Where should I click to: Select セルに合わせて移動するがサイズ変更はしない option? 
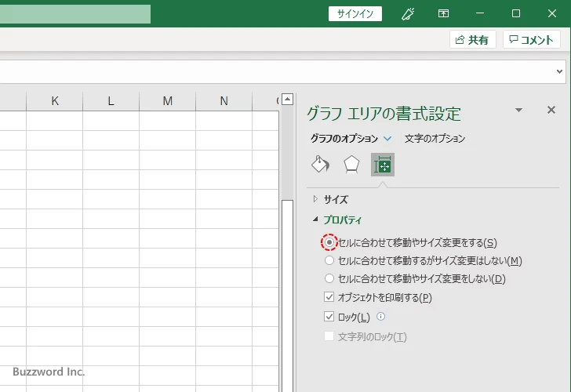click(329, 260)
